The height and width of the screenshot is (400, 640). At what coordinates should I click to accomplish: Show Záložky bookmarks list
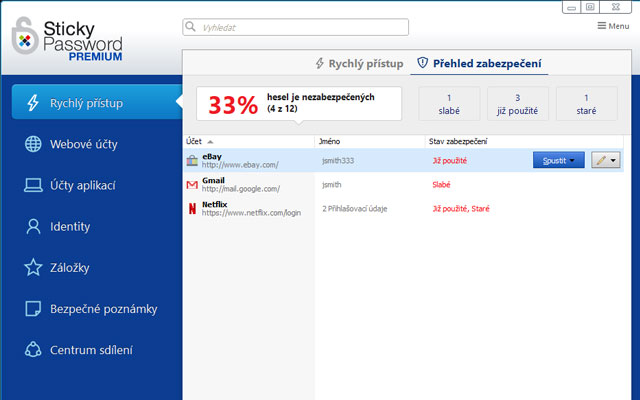pos(70,267)
